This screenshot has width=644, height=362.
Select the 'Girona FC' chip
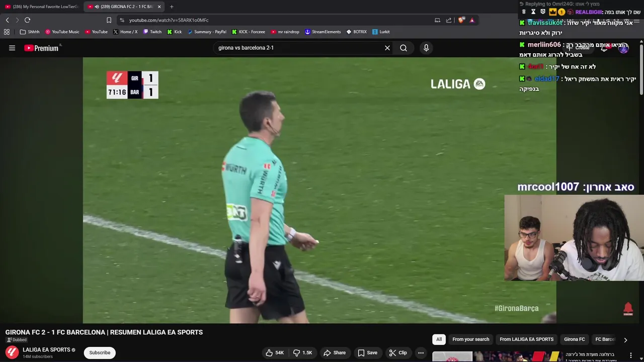(574, 339)
